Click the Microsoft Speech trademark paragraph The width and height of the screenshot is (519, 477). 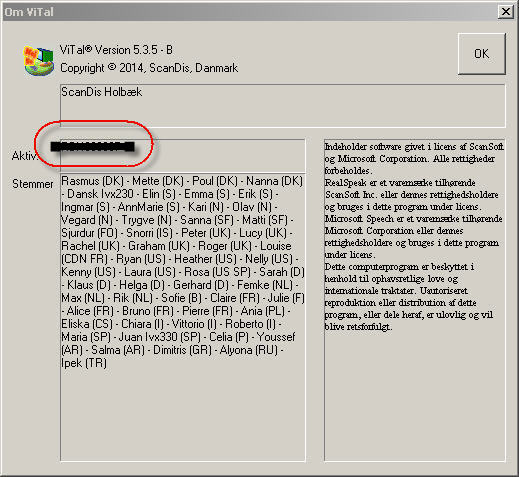(x=413, y=237)
